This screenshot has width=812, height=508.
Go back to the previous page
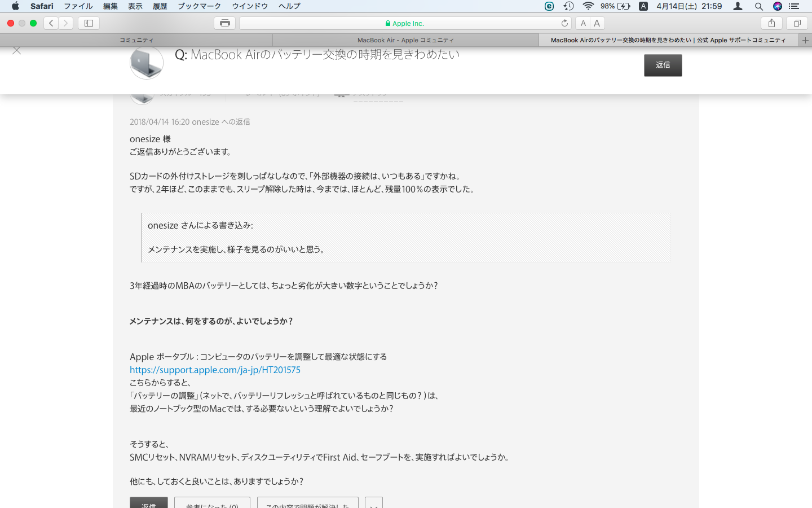click(51, 23)
